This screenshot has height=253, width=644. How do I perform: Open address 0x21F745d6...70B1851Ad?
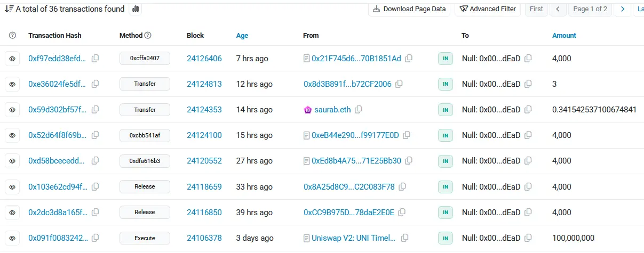pyautogui.click(x=356, y=59)
